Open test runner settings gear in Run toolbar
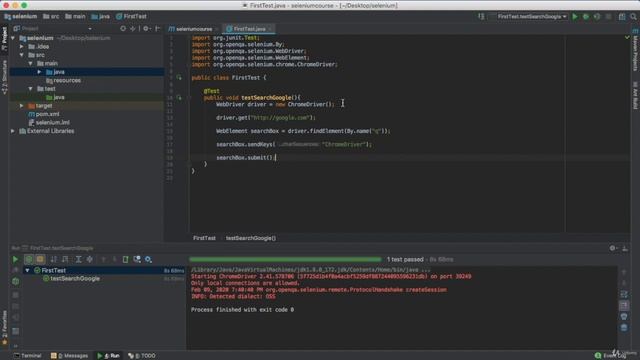The image size is (640, 360). [x=148, y=259]
